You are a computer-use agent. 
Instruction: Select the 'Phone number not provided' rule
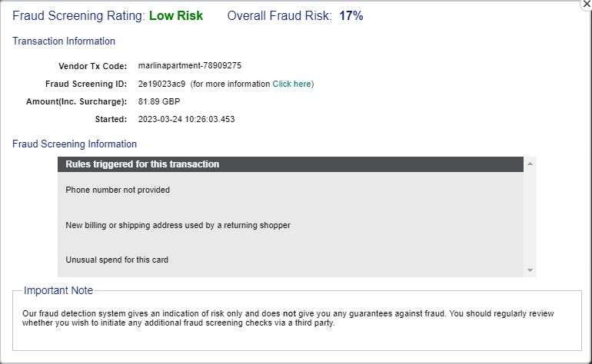(118, 190)
